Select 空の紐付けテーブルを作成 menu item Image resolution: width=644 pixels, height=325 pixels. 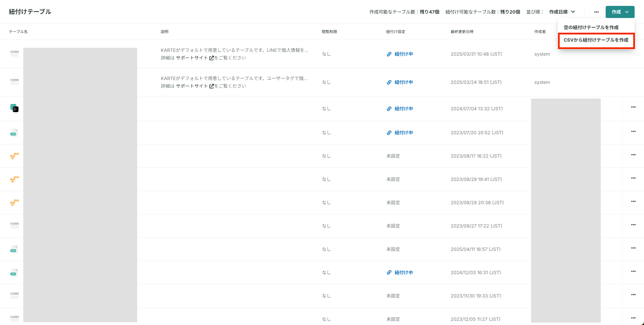(x=591, y=27)
